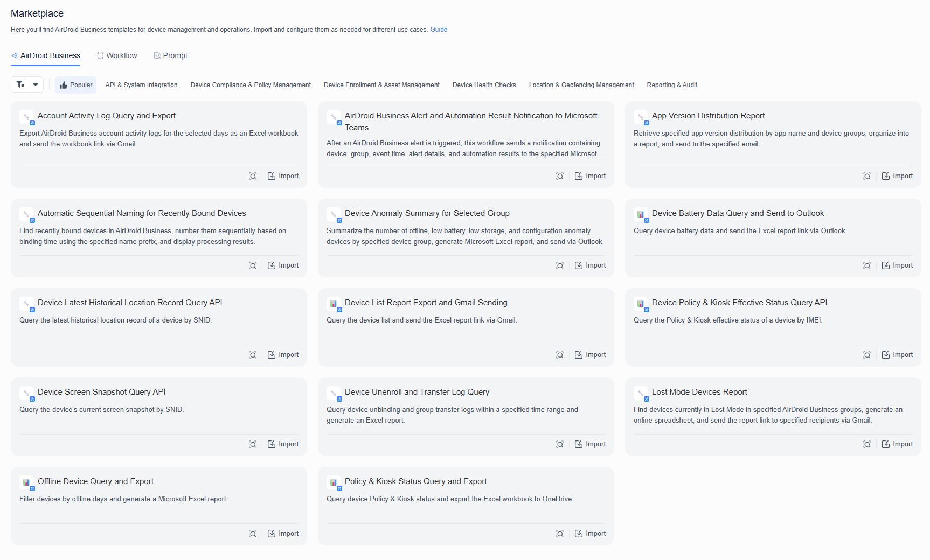The height and width of the screenshot is (560, 930).
Task: Import App Version Distribution Report template
Action: [x=897, y=176]
